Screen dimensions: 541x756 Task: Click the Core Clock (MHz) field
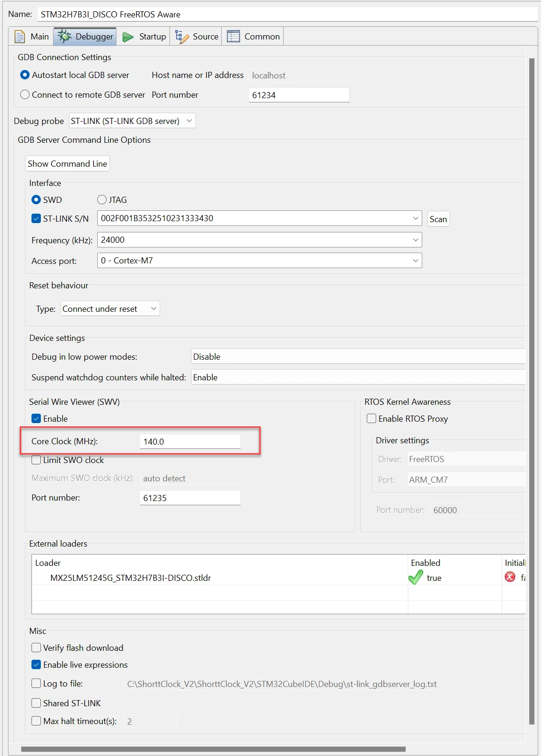190,441
